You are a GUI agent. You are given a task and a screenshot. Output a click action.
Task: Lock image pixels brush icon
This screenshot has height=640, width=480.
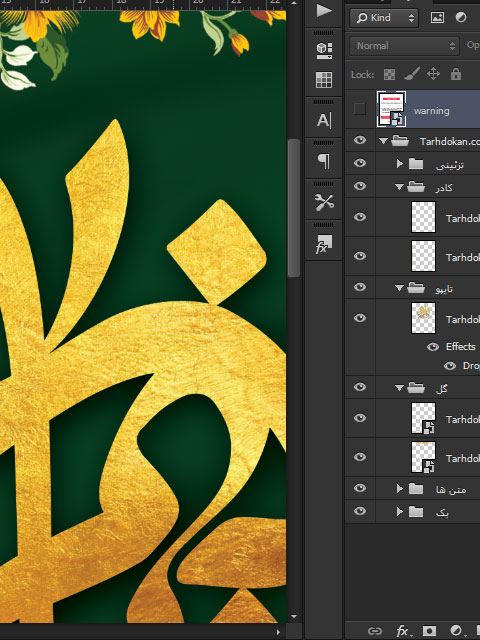411,74
